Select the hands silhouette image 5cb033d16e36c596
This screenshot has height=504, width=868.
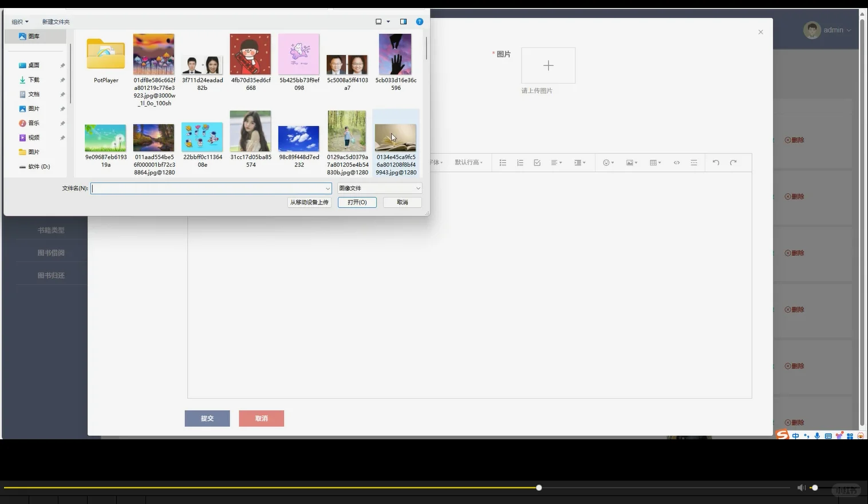[x=396, y=62]
